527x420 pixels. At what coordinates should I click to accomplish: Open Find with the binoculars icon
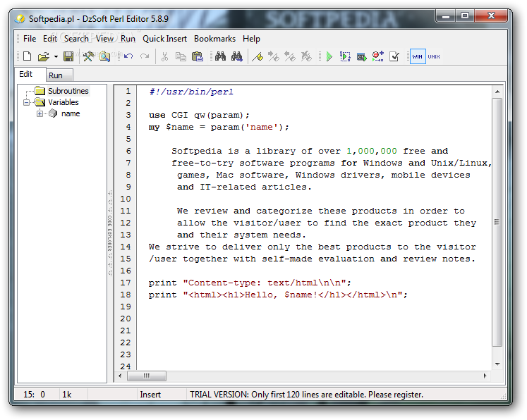coord(220,56)
